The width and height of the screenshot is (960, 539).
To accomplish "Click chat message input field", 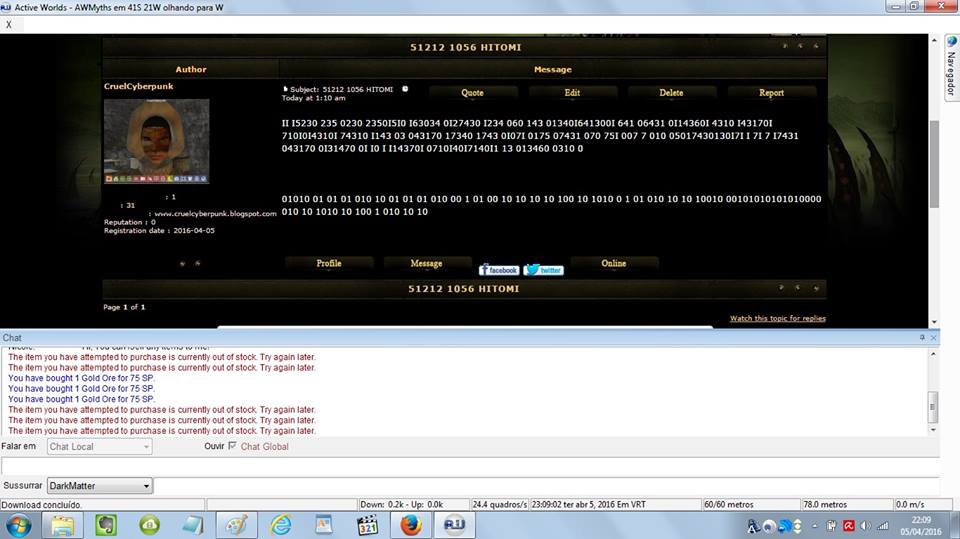I will [x=470, y=467].
